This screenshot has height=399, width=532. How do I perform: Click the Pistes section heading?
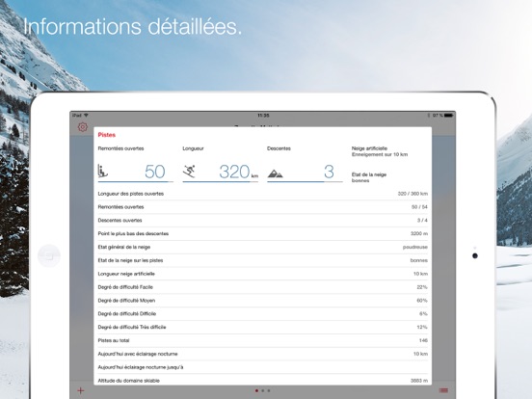[107, 135]
